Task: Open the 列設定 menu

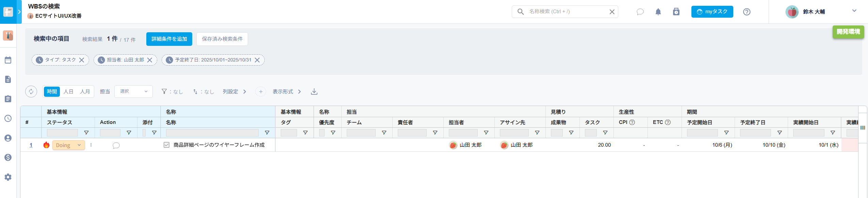Action: (234, 92)
